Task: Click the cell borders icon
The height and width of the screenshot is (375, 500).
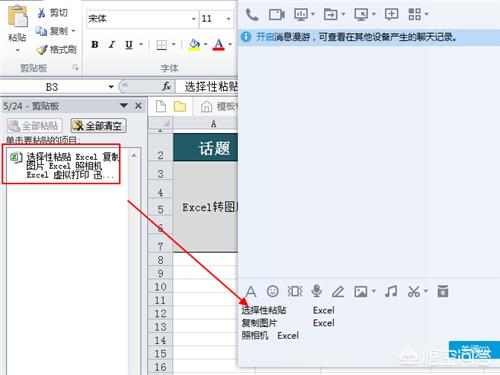Action: [x=162, y=45]
